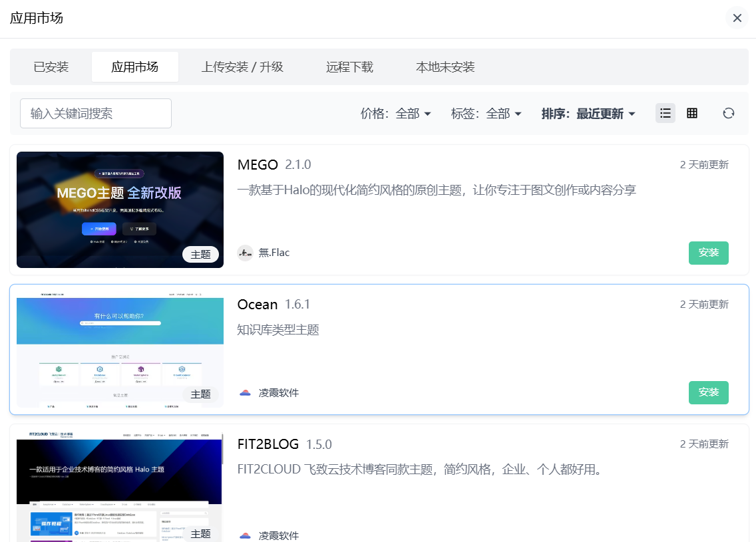Click 凌霞软件 logo in FIT2BLOG card
756x542 pixels.
click(x=245, y=535)
